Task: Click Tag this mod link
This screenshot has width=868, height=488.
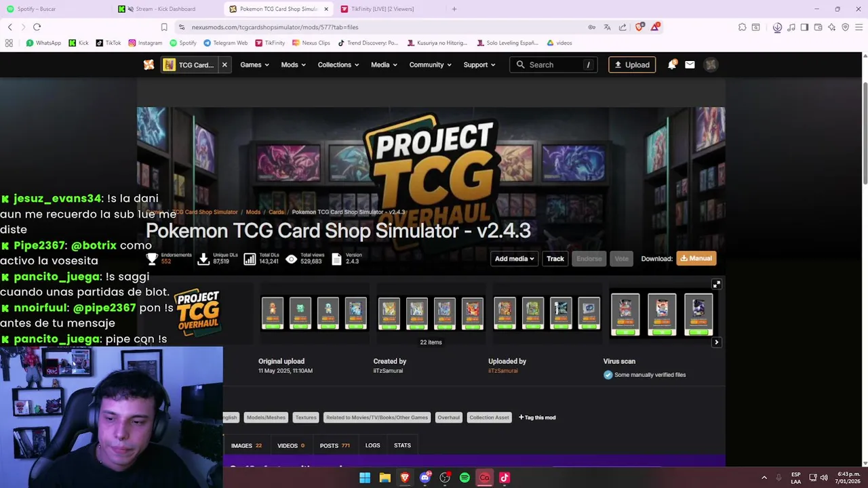Action: point(537,418)
